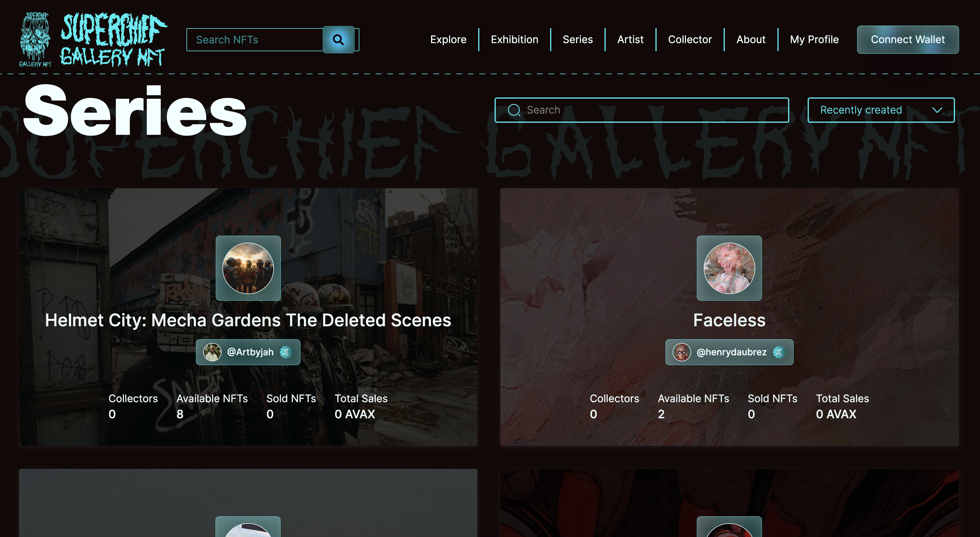The image size is (980, 537).
Task: Click Total Sales label on Faceless card
Action: coord(842,398)
